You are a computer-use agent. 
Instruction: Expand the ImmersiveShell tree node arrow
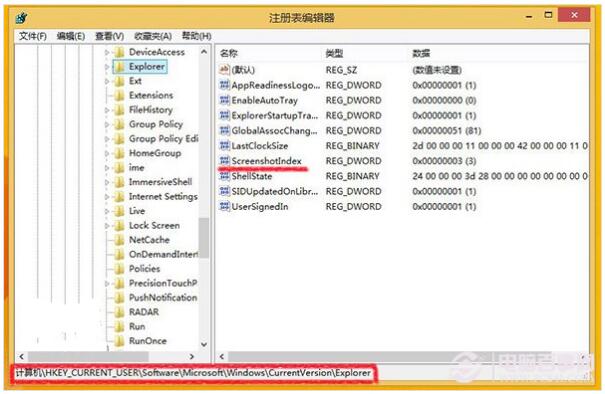[x=107, y=182]
